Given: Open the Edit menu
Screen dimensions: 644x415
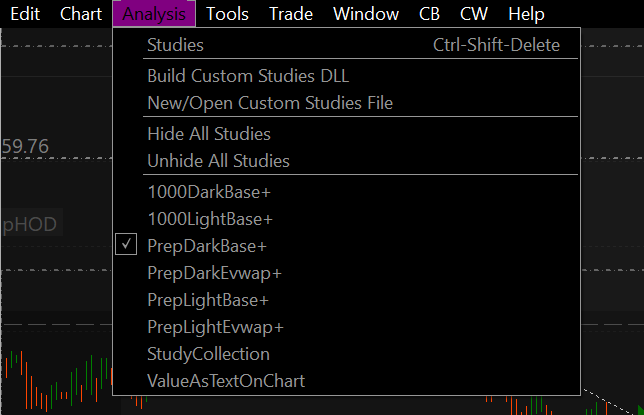Looking at the screenshot, I should (x=25, y=14).
